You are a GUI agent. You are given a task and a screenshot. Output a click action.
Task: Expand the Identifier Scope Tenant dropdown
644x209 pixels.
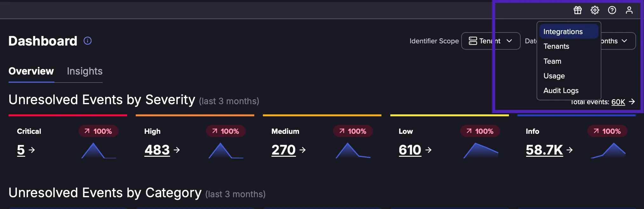(491, 41)
